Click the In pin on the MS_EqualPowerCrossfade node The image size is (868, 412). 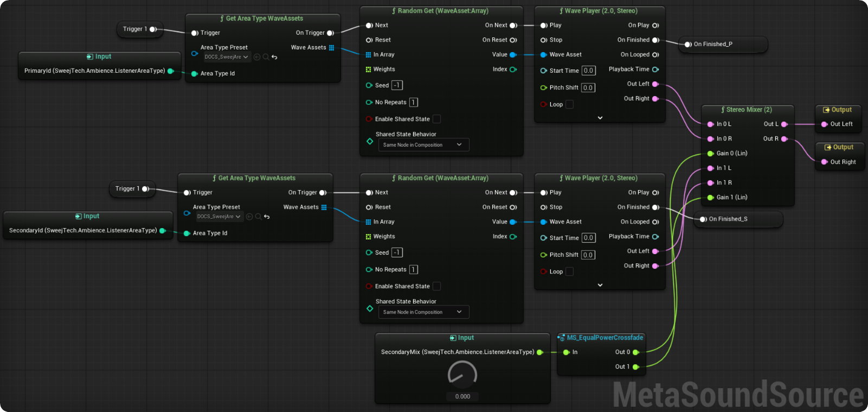click(567, 352)
